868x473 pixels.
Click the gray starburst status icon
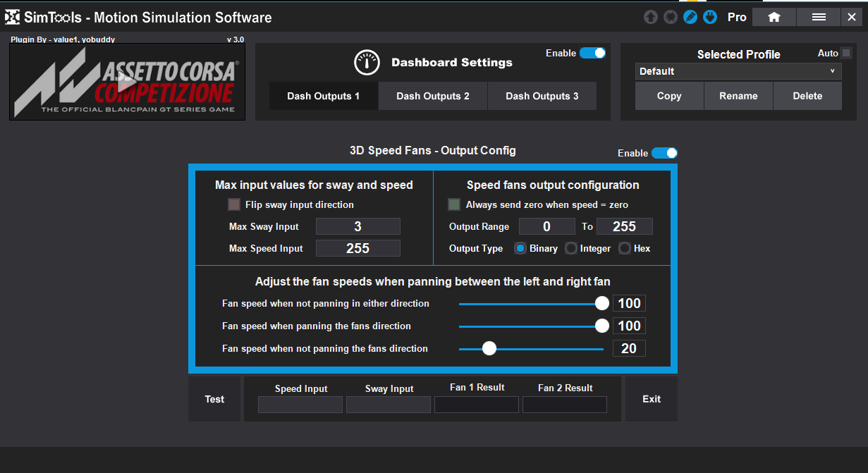pos(671,17)
